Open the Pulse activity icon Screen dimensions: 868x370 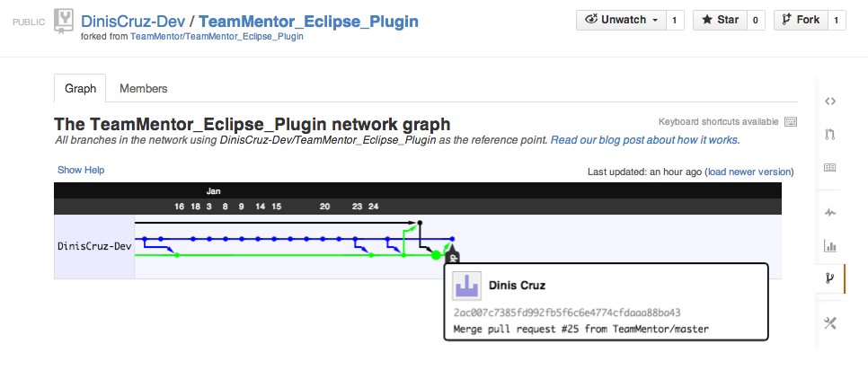point(830,212)
